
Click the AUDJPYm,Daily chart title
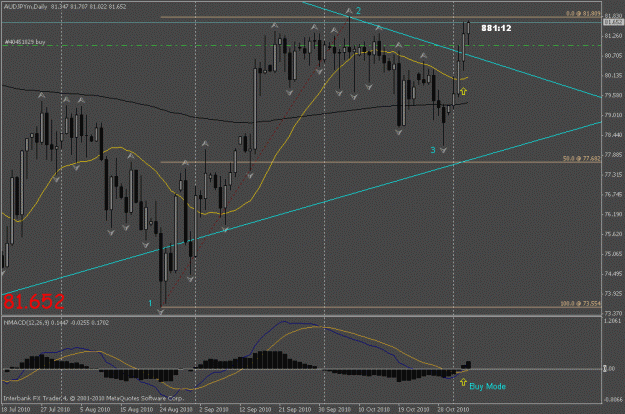26,7
